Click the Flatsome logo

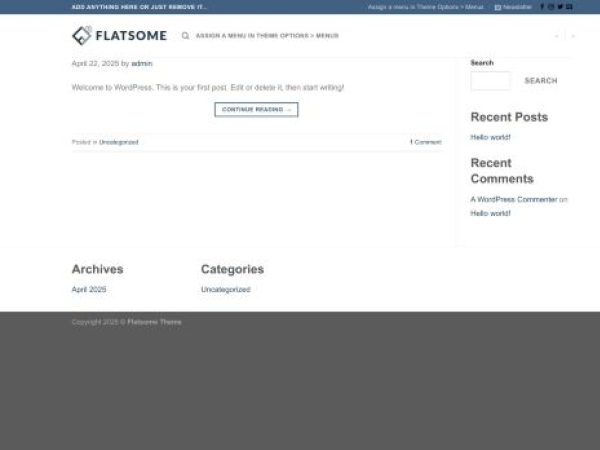tap(119, 36)
